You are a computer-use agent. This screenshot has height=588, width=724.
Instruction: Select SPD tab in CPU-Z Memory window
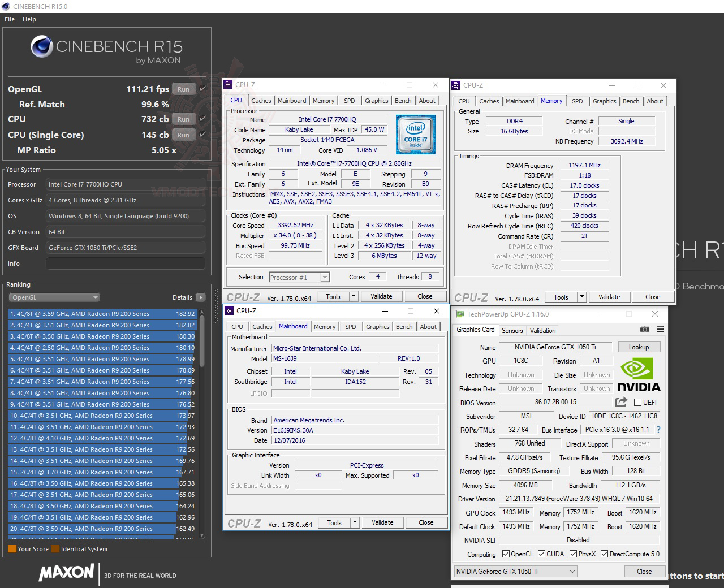click(577, 101)
